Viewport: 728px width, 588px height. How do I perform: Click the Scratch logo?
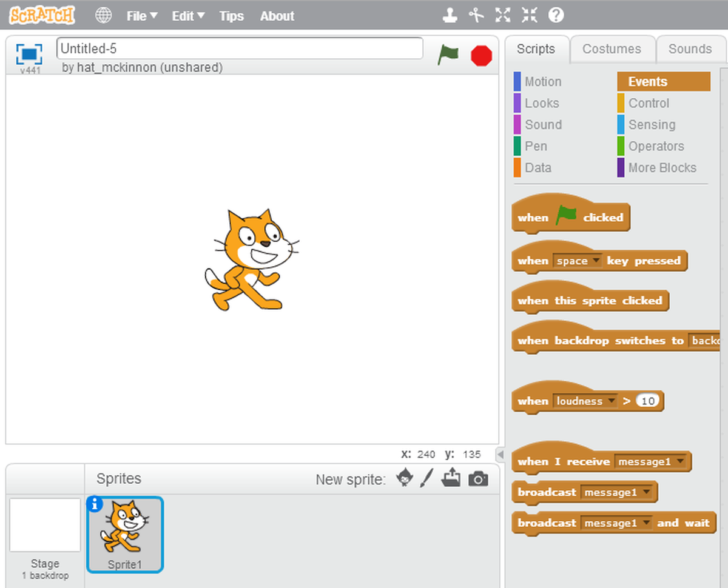click(x=42, y=15)
